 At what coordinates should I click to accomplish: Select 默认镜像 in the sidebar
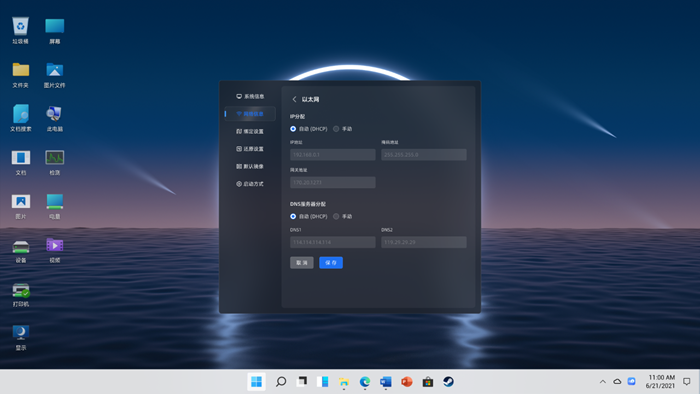250,166
